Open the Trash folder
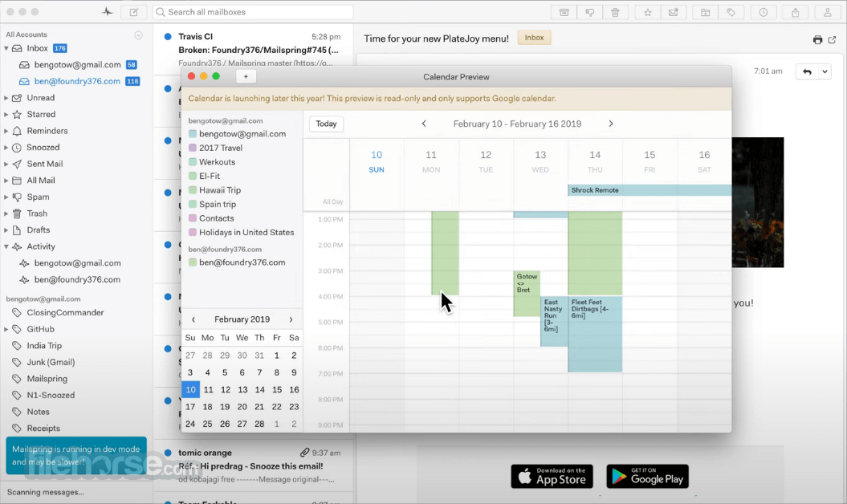Viewport: 847px width, 504px height. coord(37,213)
